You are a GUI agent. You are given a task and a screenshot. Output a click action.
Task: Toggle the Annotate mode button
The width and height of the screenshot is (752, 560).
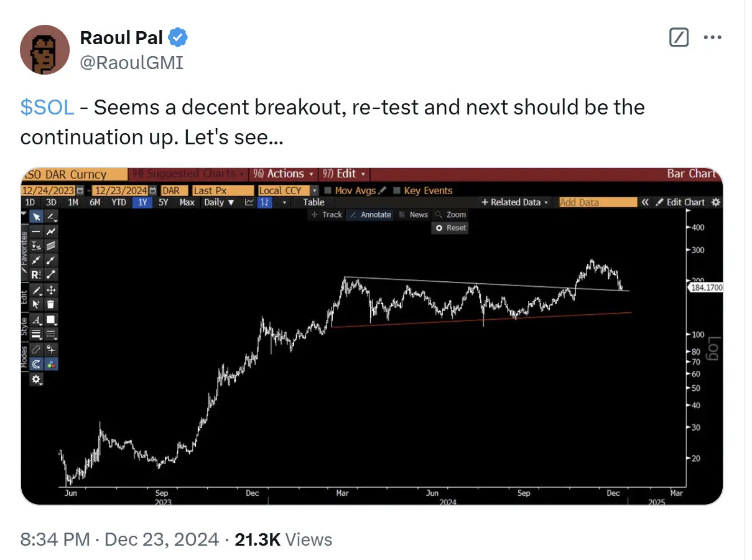371,215
